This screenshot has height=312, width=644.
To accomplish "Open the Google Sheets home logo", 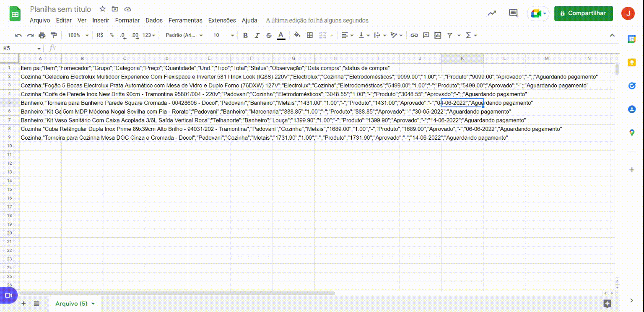I will 16,14.
